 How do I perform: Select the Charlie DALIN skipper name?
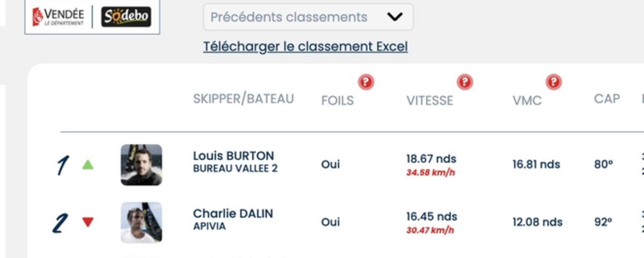(233, 214)
